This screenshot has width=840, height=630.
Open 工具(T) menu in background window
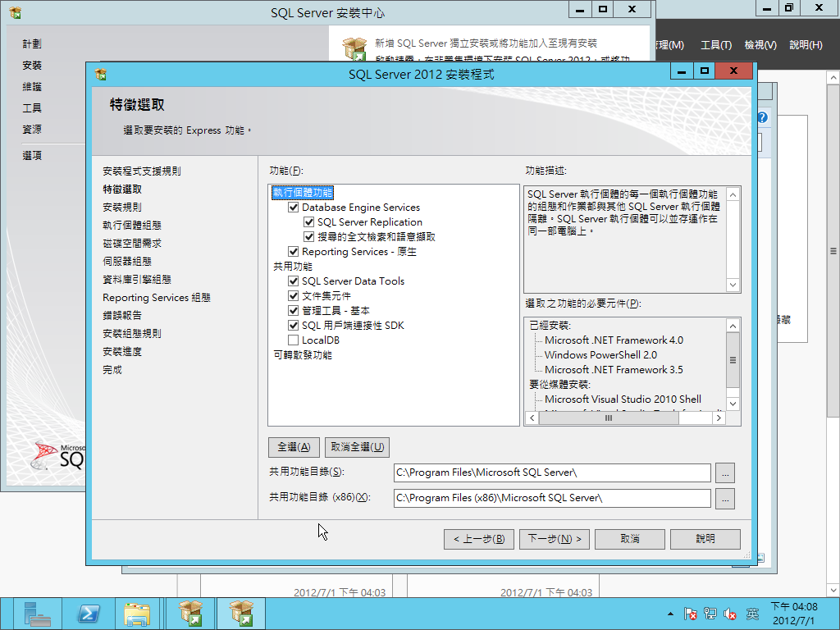716,45
